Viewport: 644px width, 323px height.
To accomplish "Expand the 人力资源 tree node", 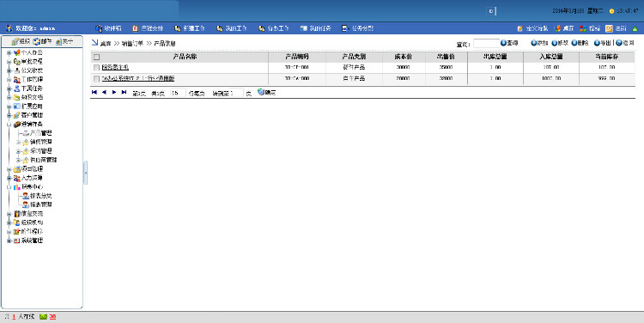I will (x=9, y=179).
